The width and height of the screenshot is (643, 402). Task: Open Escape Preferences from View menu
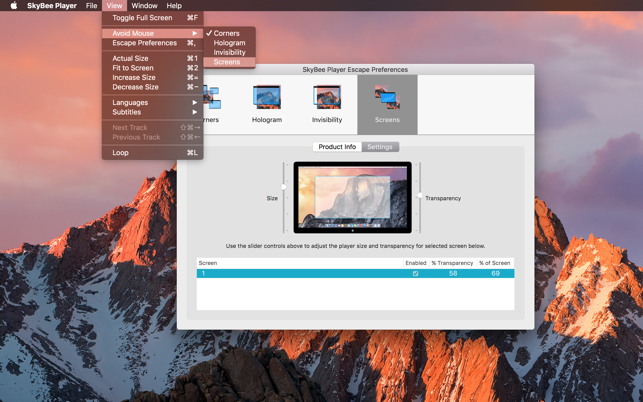[153, 43]
